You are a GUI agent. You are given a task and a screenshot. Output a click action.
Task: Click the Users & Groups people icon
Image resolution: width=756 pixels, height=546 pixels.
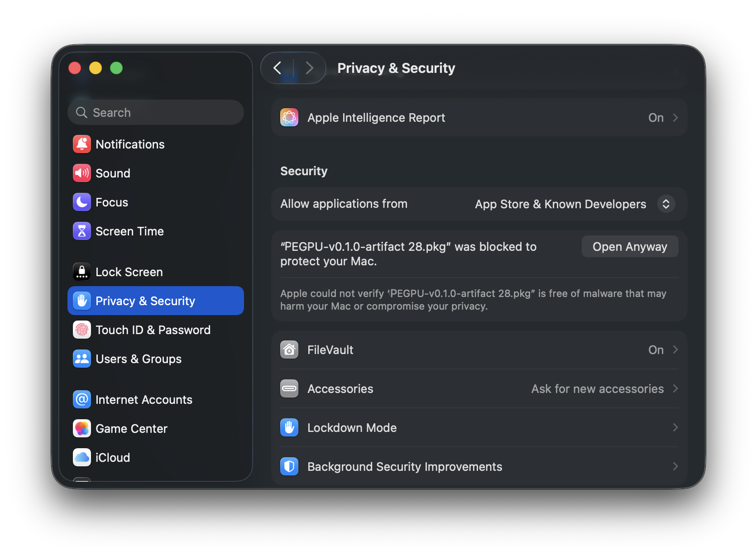click(x=82, y=359)
